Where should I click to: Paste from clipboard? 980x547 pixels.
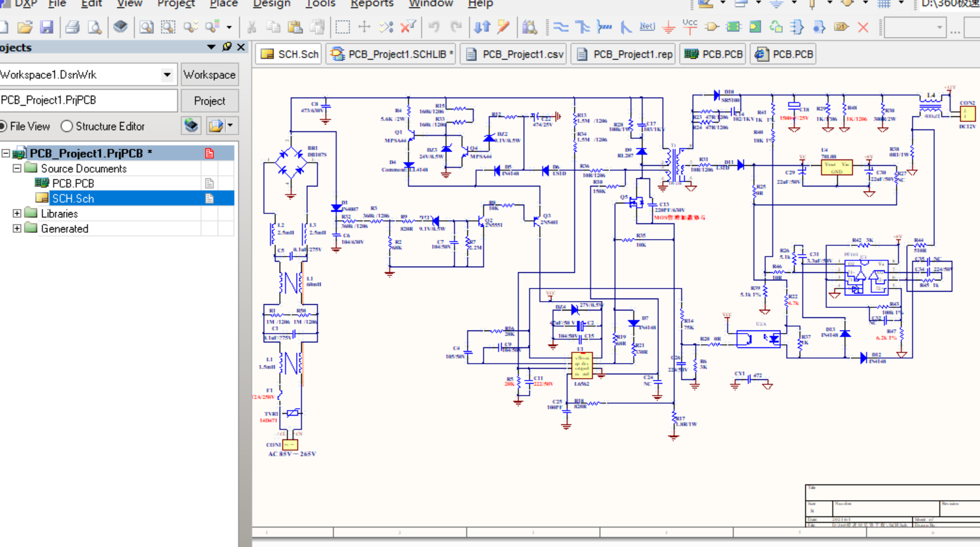pos(295,27)
